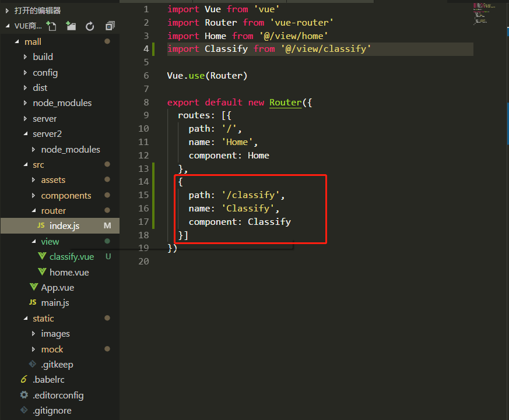Open home.vue file
The height and width of the screenshot is (420, 509).
tap(69, 272)
